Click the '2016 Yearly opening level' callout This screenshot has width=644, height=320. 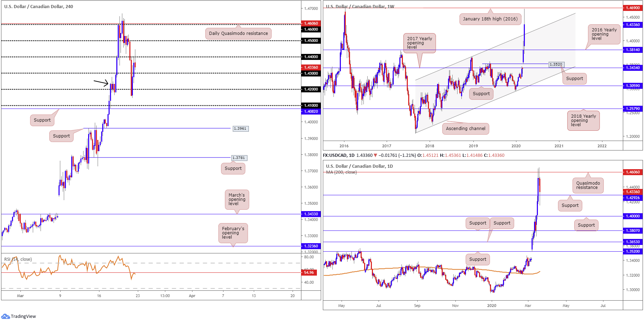[x=604, y=34]
